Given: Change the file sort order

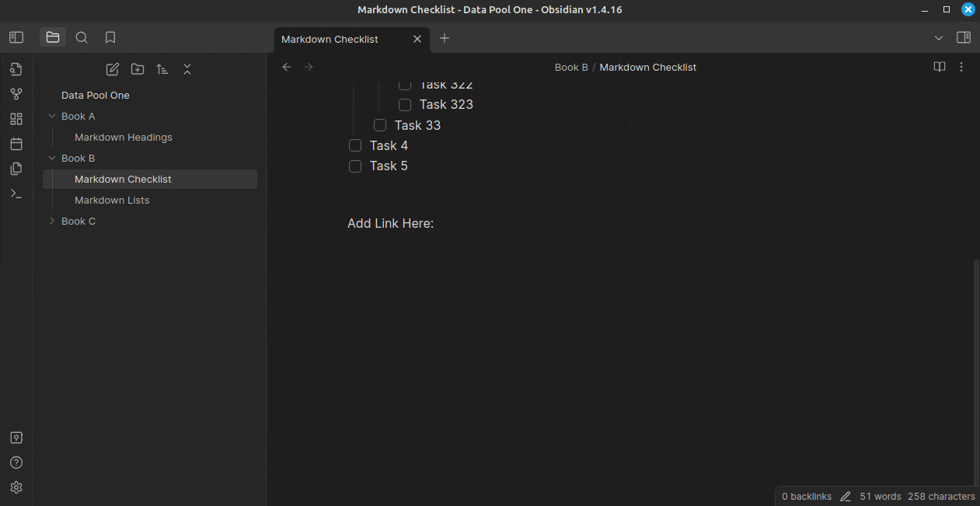Looking at the screenshot, I should (162, 69).
